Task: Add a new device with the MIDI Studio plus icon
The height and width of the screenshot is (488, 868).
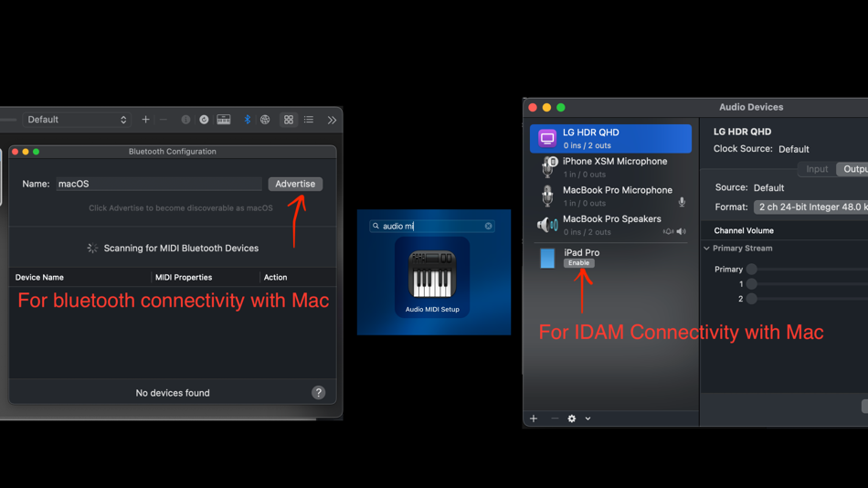Action: (x=145, y=120)
